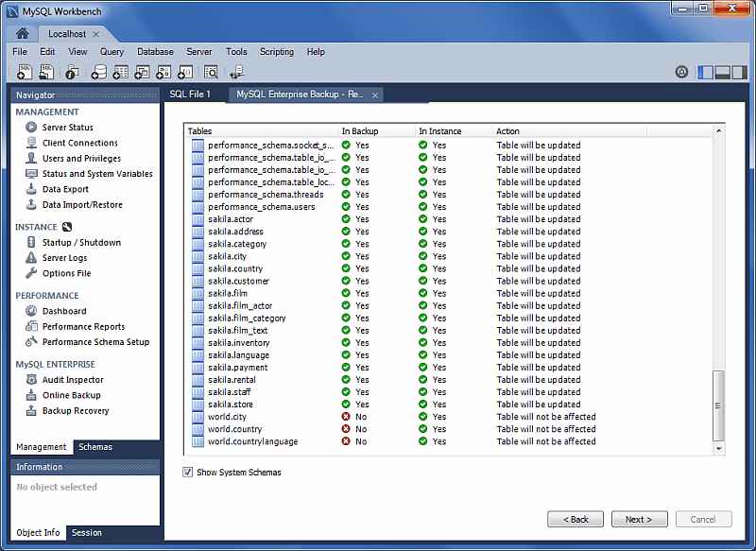Open the Scripting menu

(277, 52)
